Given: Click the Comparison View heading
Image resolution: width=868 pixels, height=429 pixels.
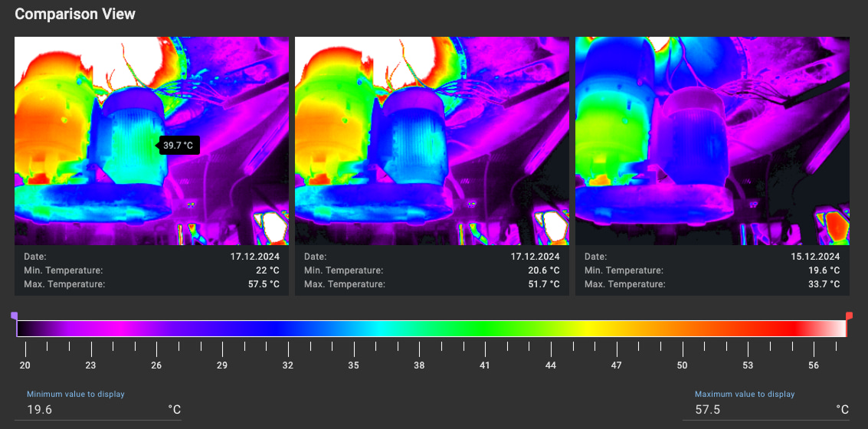Looking at the screenshot, I should click(x=75, y=15).
